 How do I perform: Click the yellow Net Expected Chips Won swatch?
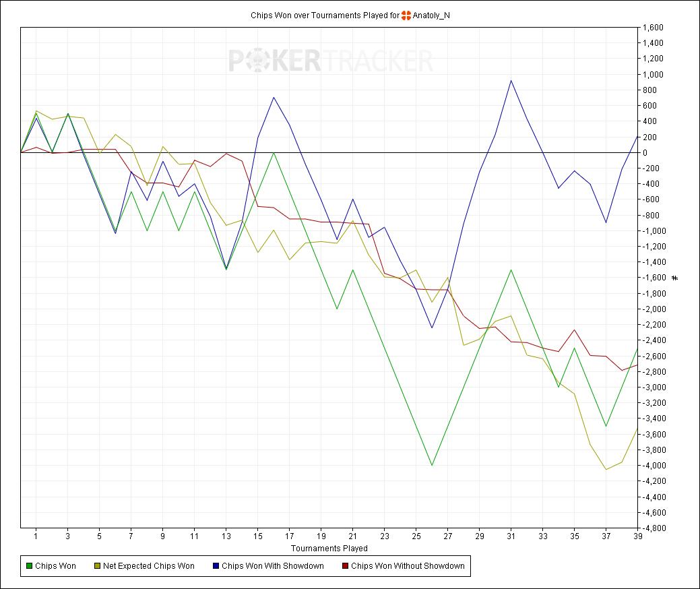tap(98, 566)
